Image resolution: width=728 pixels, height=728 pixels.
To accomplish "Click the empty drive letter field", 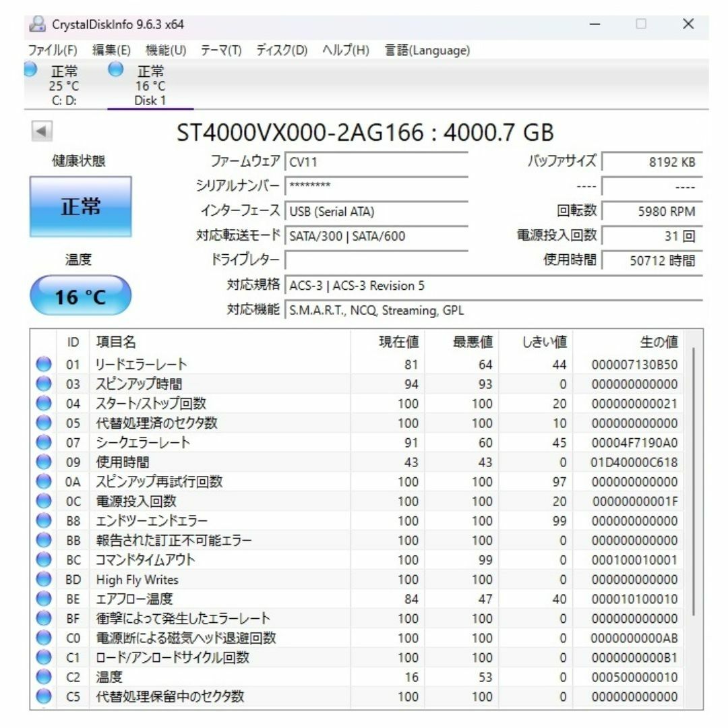I will pos(377,260).
